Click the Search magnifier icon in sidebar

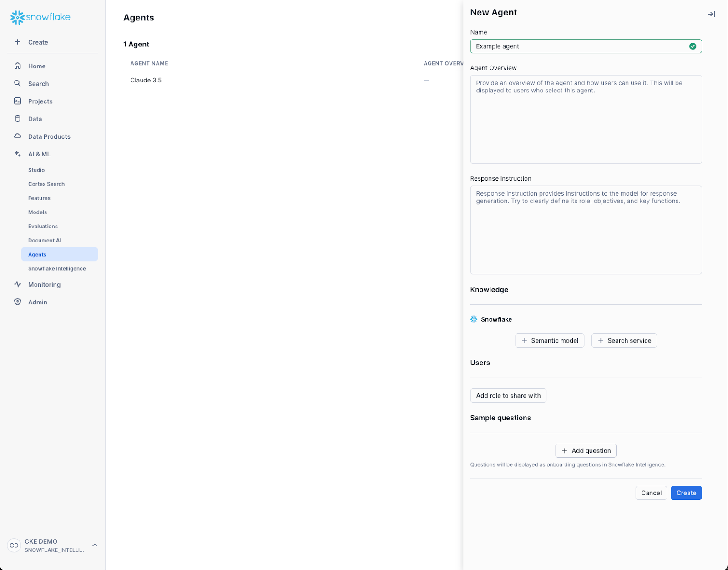click(x=18, y=83)
